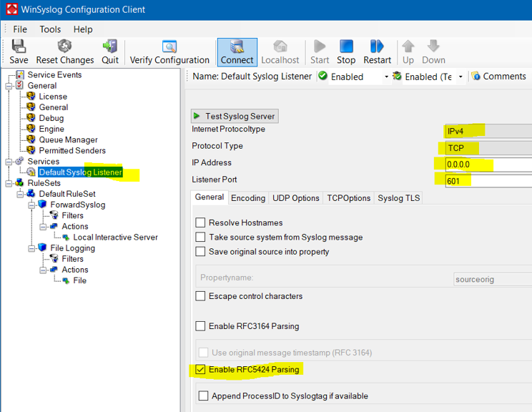Viewport: 532px width, 412px height.
Task: Click the Local Interactive Server action icon
Action: [66, 237]
